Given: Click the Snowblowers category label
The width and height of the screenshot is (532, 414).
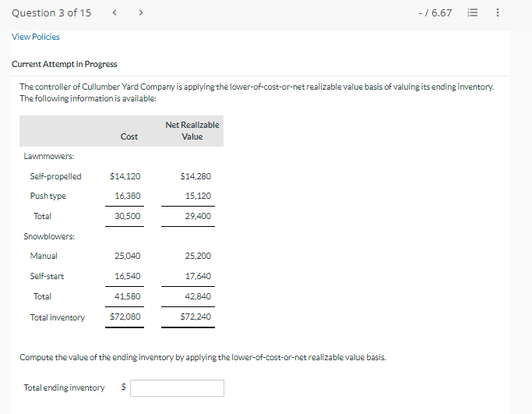Looking at the screenshot, I should (49, 236).
